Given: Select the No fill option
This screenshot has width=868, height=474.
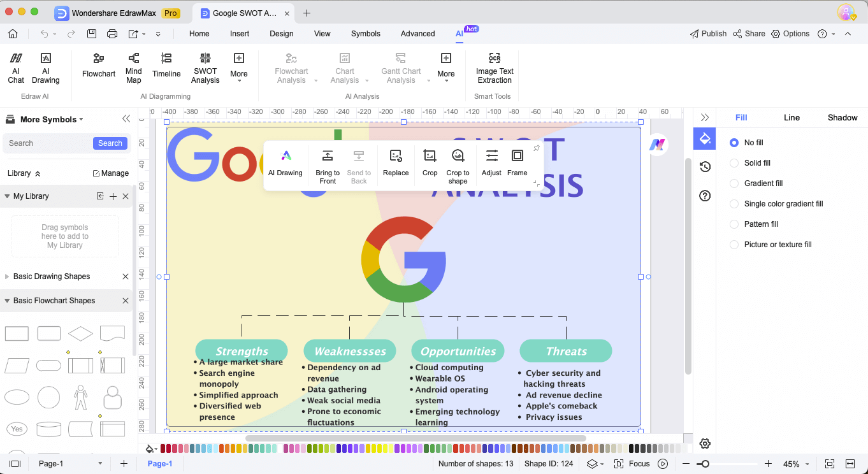Looking at the screenshot, I should point(746,143).
